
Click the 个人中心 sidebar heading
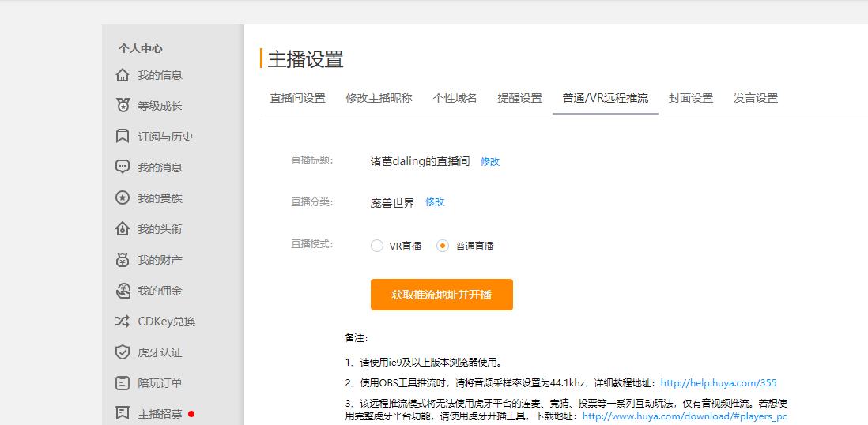click(x=140, y=49)
